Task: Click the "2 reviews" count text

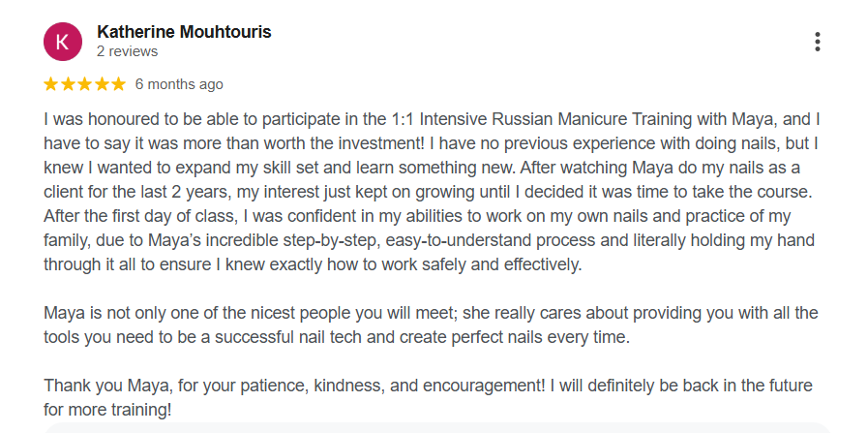Action: tap(128, 51)
